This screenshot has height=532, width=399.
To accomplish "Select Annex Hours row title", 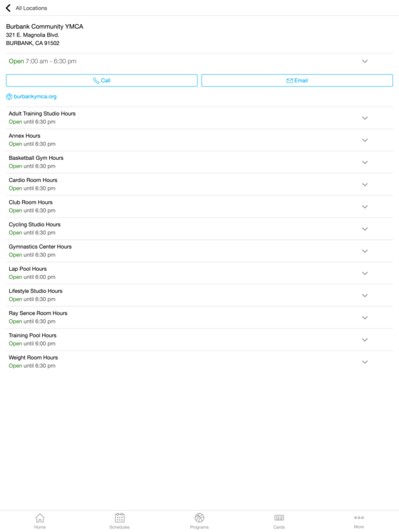I will pyautogui.click(x=24, y=136).
